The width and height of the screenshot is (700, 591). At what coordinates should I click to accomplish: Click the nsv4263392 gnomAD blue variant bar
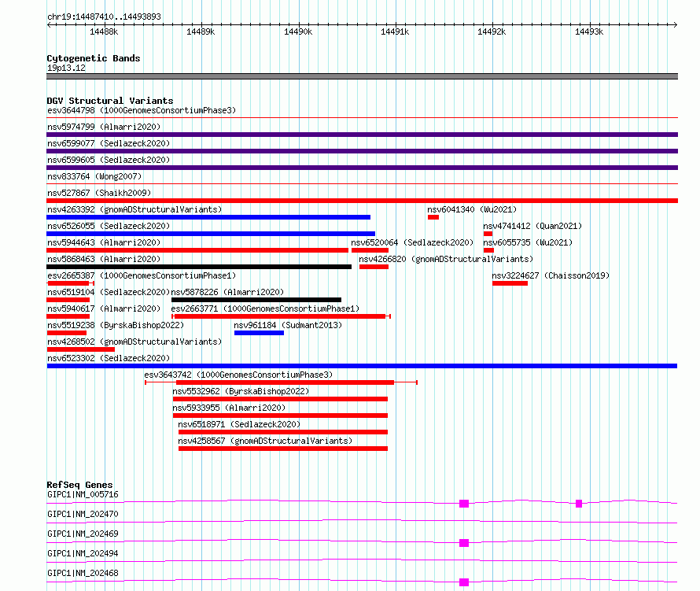pos(208,217)
